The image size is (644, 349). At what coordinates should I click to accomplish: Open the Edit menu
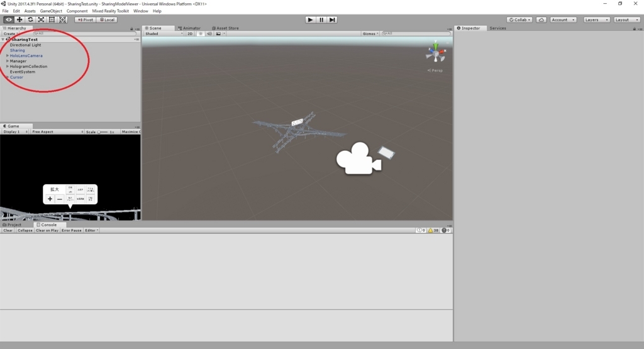point(16,11)
